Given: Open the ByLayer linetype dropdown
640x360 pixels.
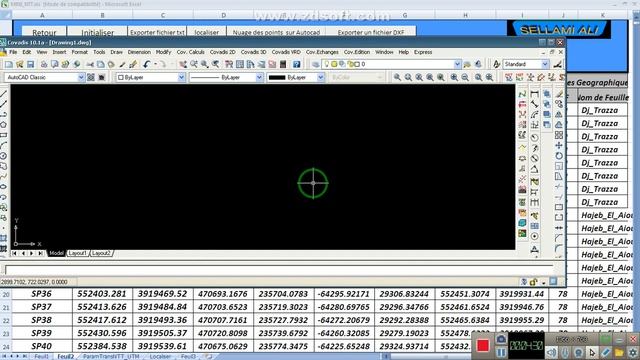Looking at the screenshot, I should coord(259,78).
